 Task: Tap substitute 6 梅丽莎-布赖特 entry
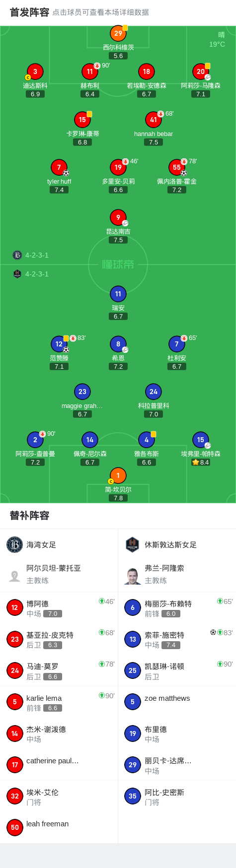pos(177,608)
